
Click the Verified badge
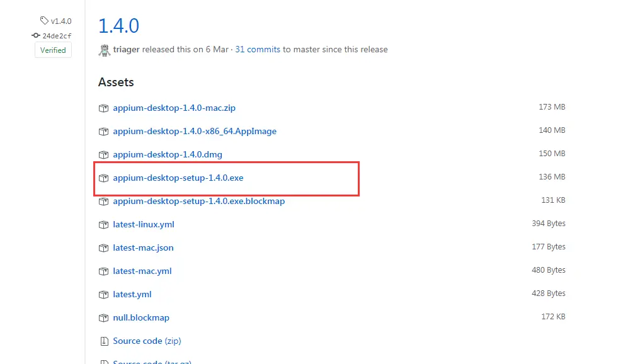pos(53,50)
